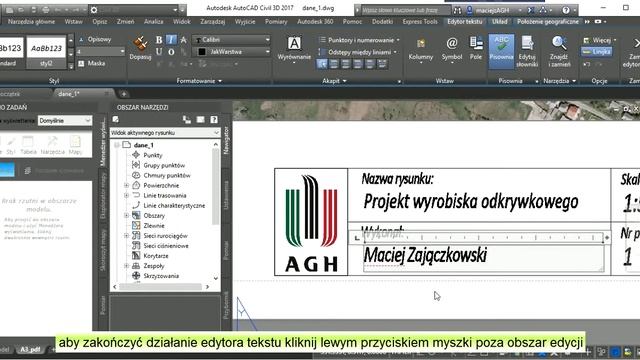Click the Chmury punktów icon
640x360 pixels.
click(136, 175)
